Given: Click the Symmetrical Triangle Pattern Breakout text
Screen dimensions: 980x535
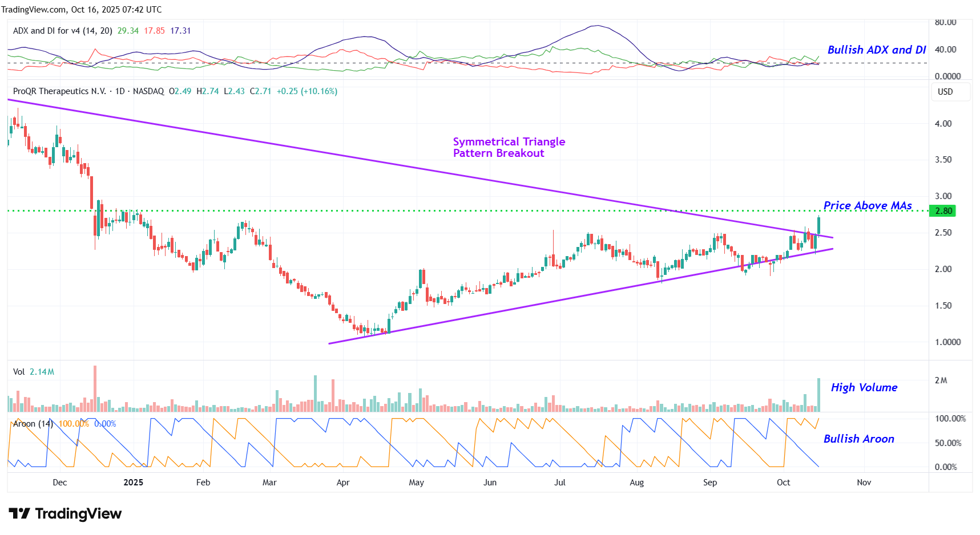Looking at the screenshot, I should (509, 147).
